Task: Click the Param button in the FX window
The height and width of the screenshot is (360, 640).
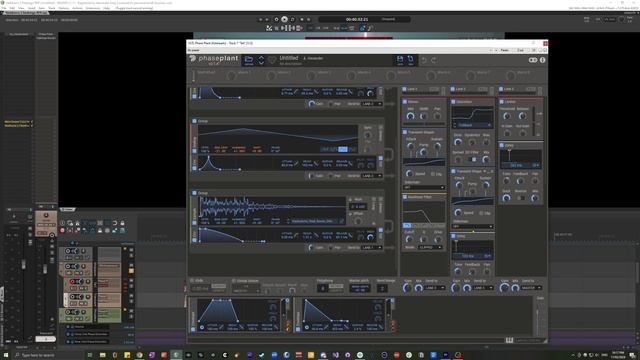Action: coord(505,50)
